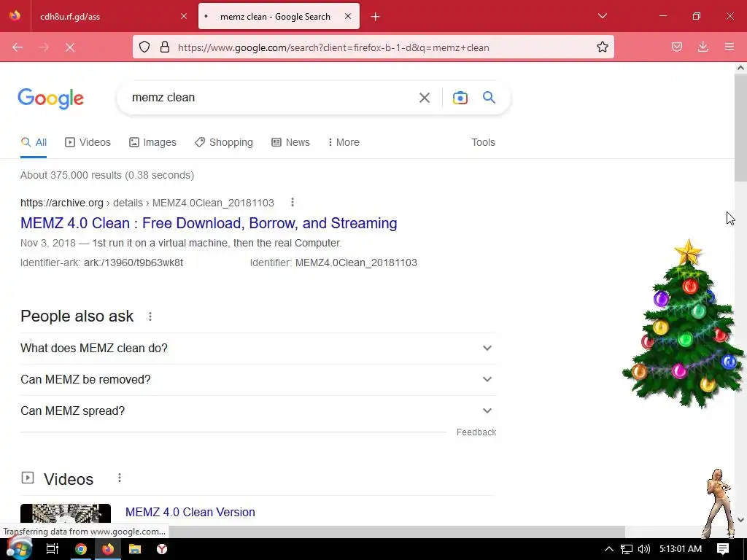Image resolution: width=747 pixels, height=560 pixels.
Task: Open Search by image camera icon
Action: point(460,98)
